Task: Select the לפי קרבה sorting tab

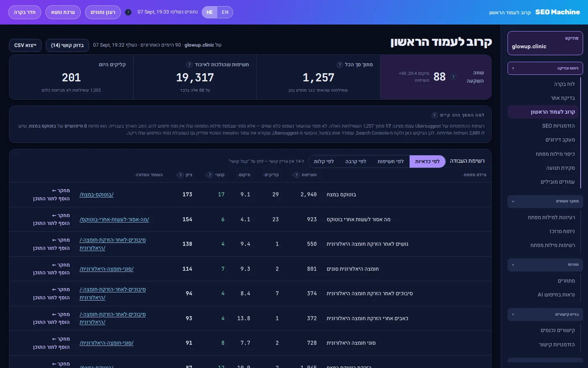Action: pos(356,161)
